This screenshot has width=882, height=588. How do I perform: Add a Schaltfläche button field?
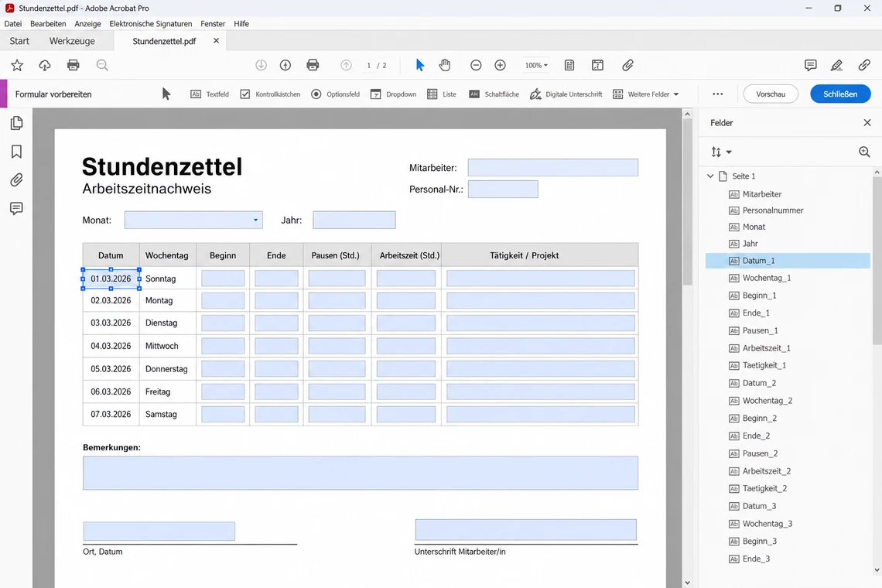coord(494,94)
